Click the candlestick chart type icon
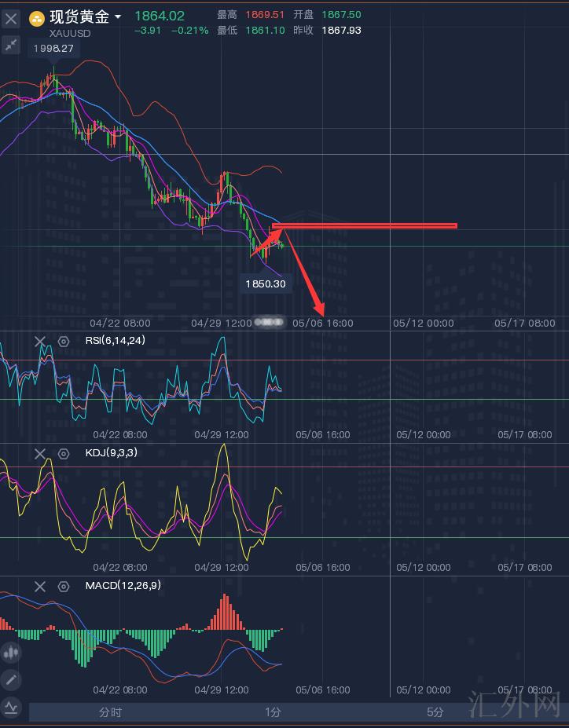 click(11, 653)
